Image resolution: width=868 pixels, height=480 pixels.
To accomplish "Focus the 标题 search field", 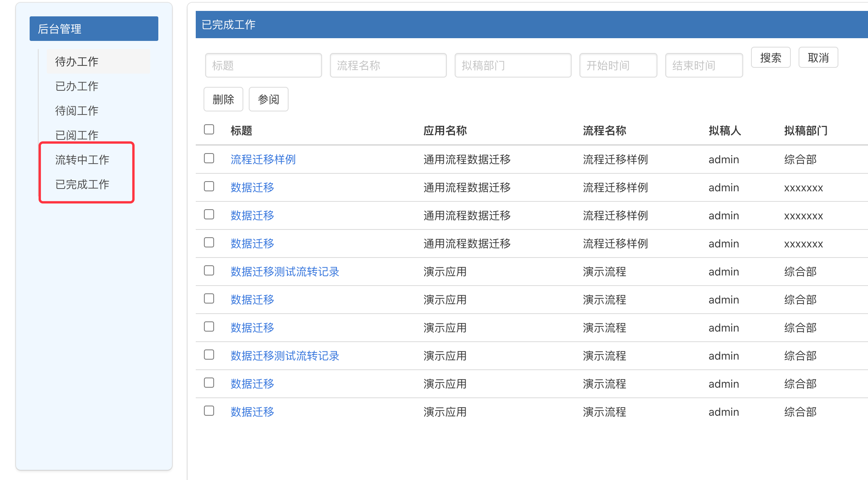I will 263,65.
